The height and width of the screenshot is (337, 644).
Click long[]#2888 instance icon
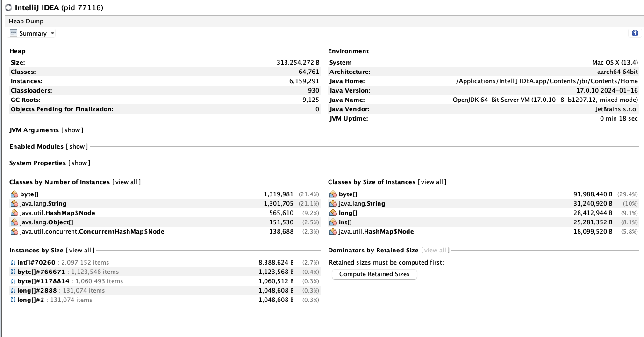tap(13, 290)
